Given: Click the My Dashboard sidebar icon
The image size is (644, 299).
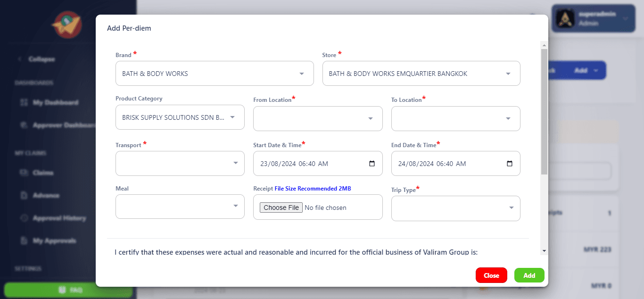Looking at the screenshot, I should [x=24, y=103].
